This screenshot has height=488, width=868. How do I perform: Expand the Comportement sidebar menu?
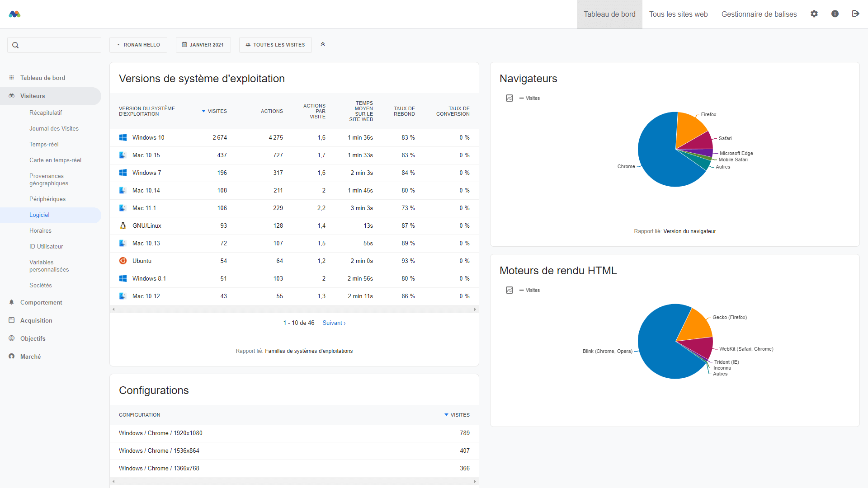(x=41, y=302)
